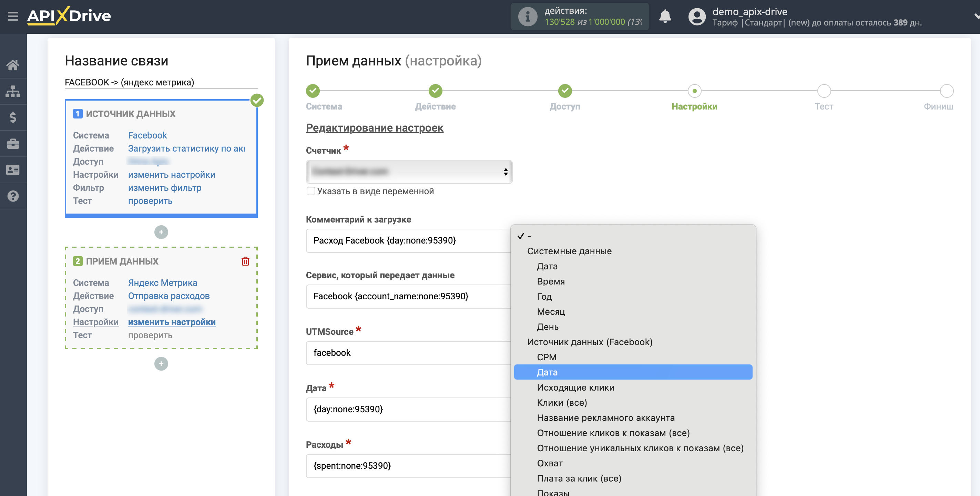
Task: Choose 'Плата за клик (все)' option
Action: pos(633,478)
